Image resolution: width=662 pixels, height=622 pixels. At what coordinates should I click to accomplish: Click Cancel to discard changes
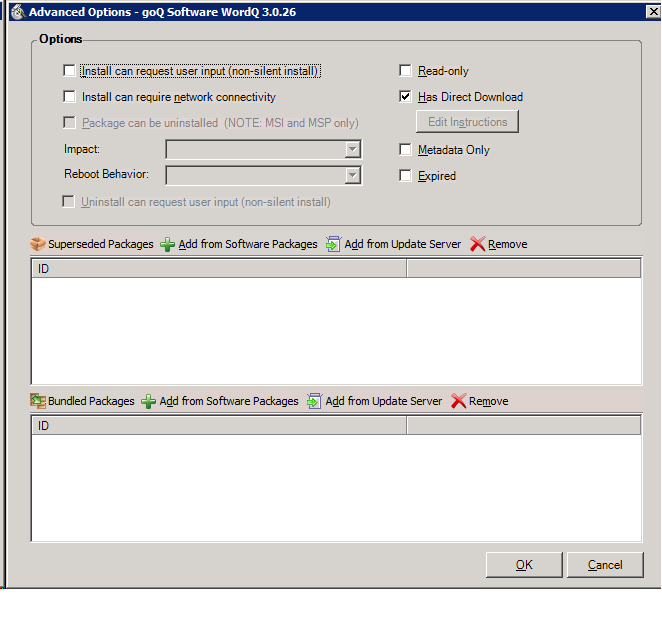pyautogui.click(x=605, y=565)
